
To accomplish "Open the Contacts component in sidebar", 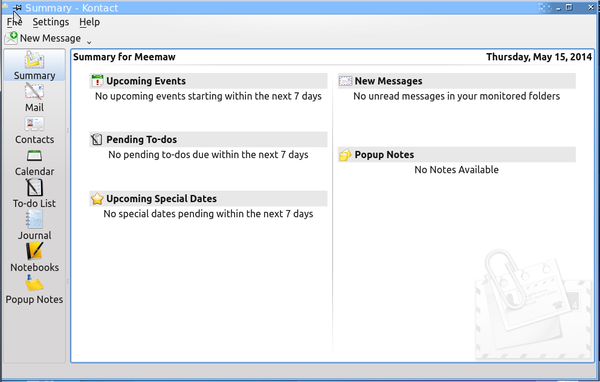I will pos(34,130).
